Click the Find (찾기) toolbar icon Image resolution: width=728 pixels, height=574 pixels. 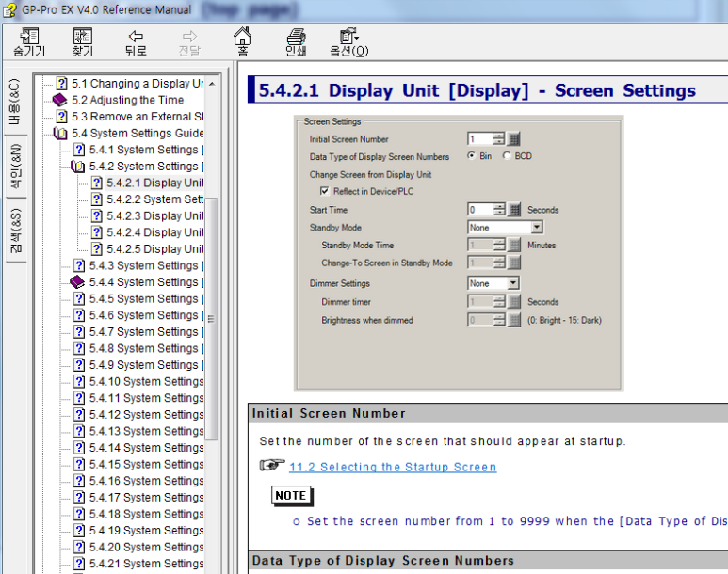(x=83, y=36)
